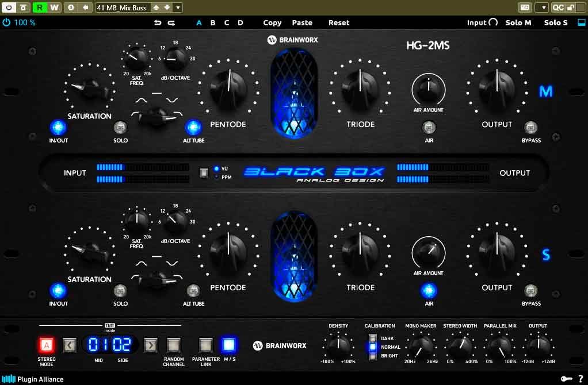Click the RANDOM CHANNEL button
588x385 pixels.
tap(173, 345)
